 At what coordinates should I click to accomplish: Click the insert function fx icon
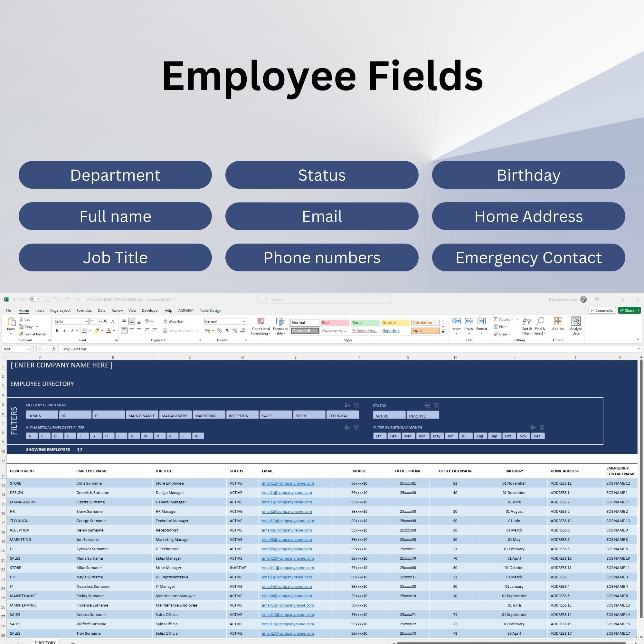click(54, 349)
